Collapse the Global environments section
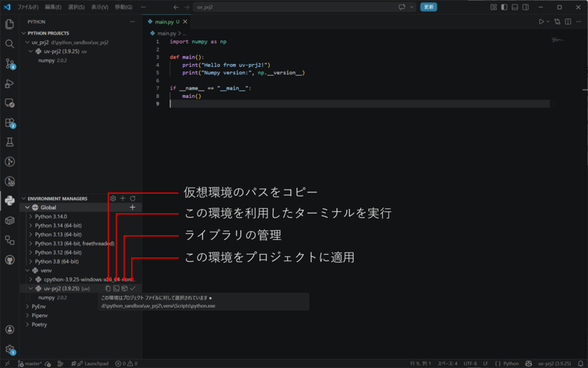The image size is (588, 368). point(27,208)
